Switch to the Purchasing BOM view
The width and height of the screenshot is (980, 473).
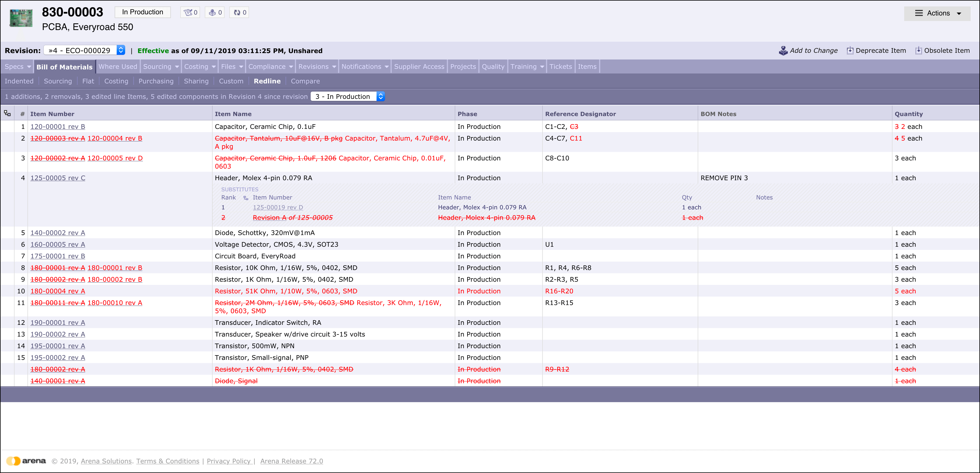click(156, 81)
